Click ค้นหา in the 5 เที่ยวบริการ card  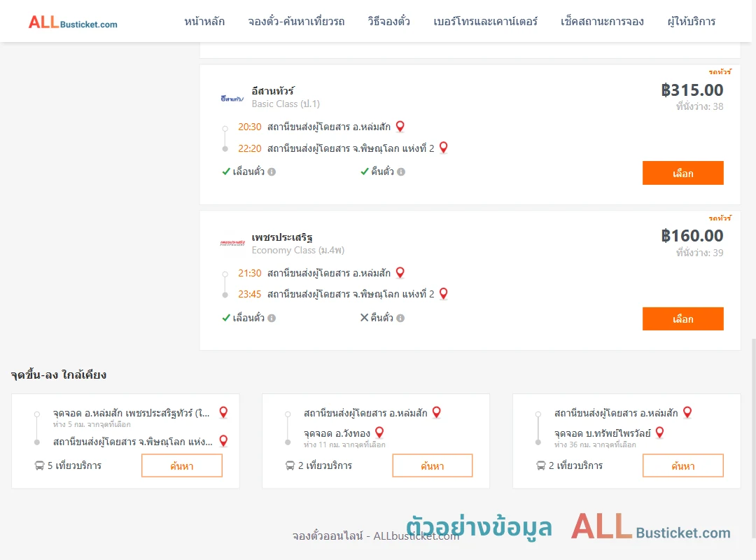182,465
